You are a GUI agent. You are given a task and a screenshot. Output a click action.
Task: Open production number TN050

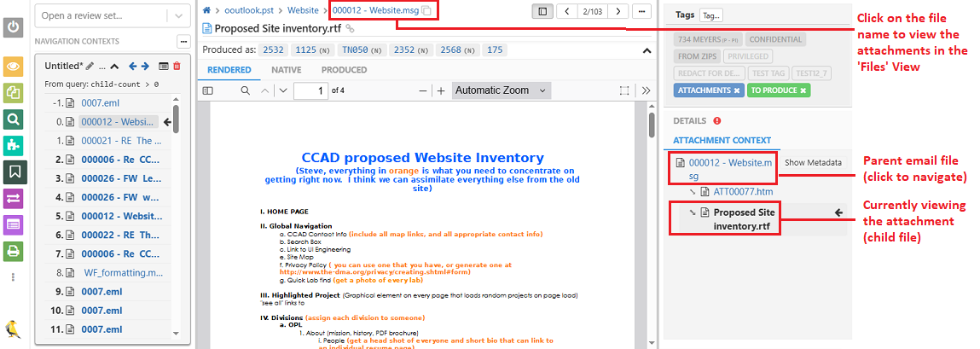pos(362,50)
